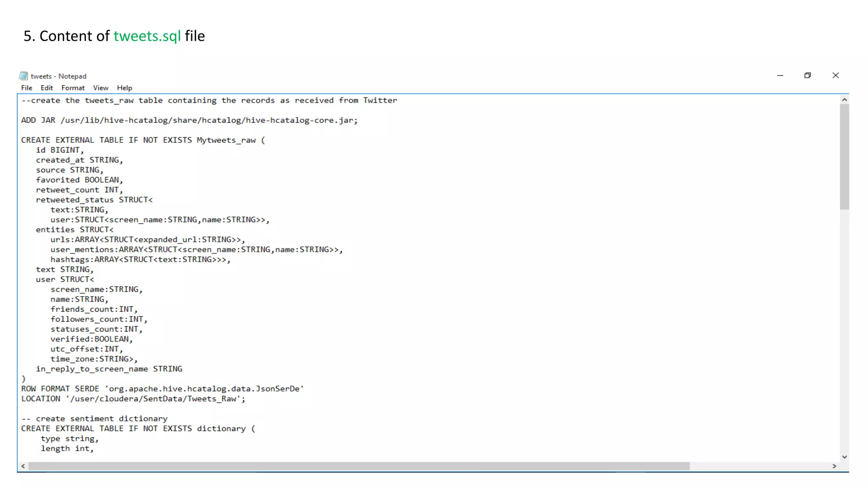Viewport: 868px width, 488px height.
Task: Click the 'favorited BOOLEAN,' line
Action: click(x=79, y=180)
